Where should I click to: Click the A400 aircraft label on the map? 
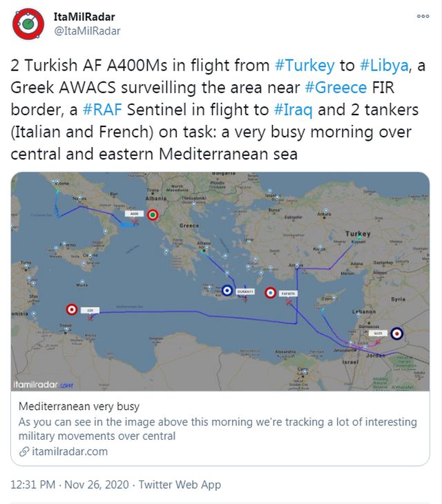[x=135, y=215]
